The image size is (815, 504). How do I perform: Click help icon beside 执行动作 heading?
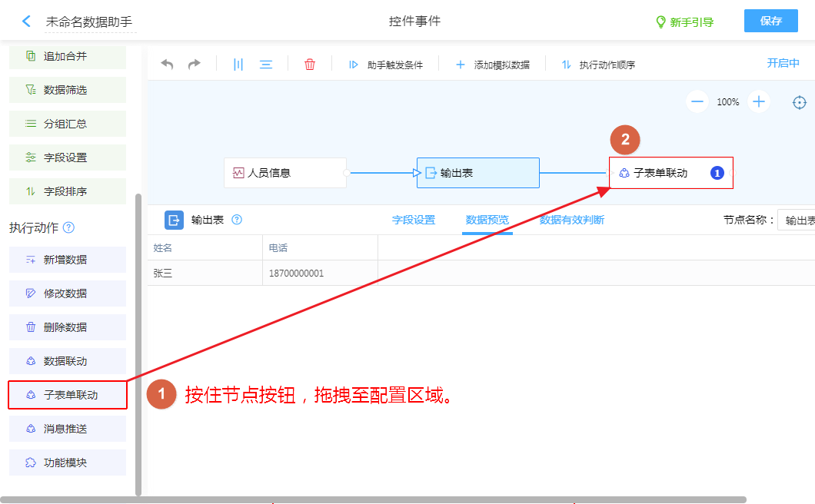click(x=69, y=227)
